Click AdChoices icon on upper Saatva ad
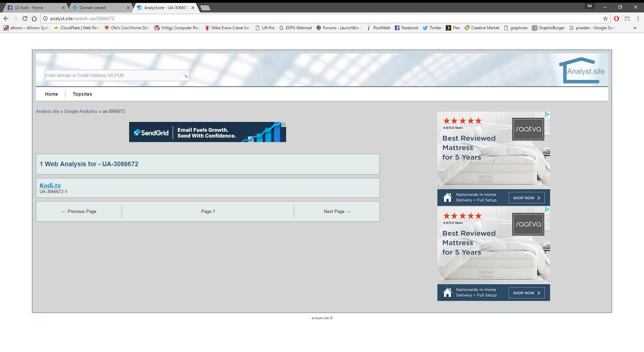The image size is (644, 352). (x=547, y=115)
